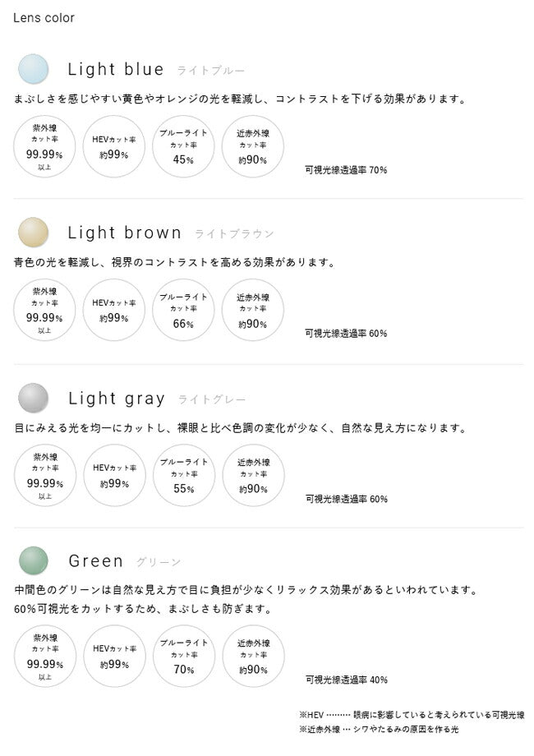Pick the Green lens color swatch

pos(34,560)
